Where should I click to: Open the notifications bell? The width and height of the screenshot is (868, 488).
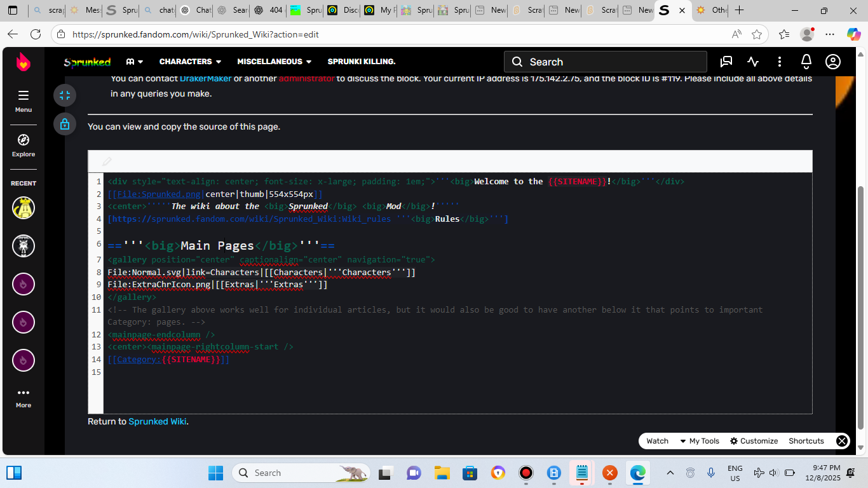pos(806,62)
